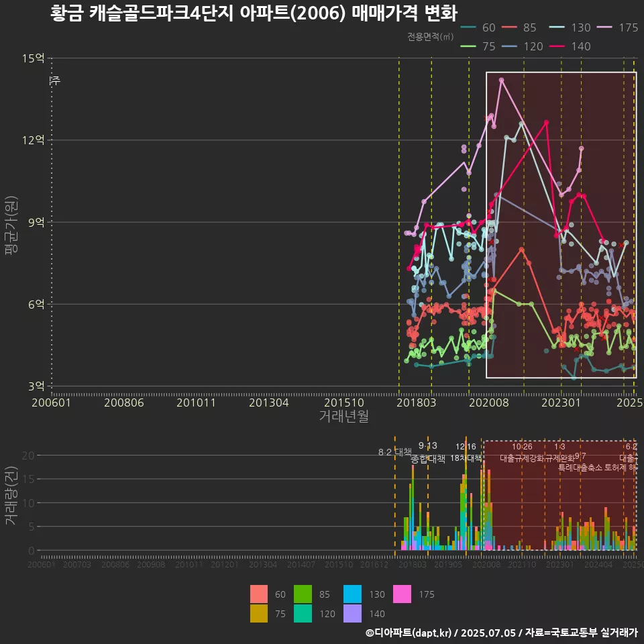Click the 종합대책 annotation text
Viewport: 644px width, 644px height.
pos(428,459)
